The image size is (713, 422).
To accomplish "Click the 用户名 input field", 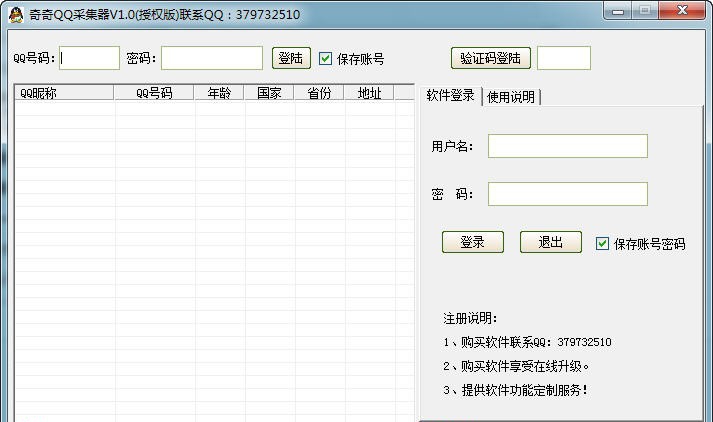I will (x=568, y=146).
